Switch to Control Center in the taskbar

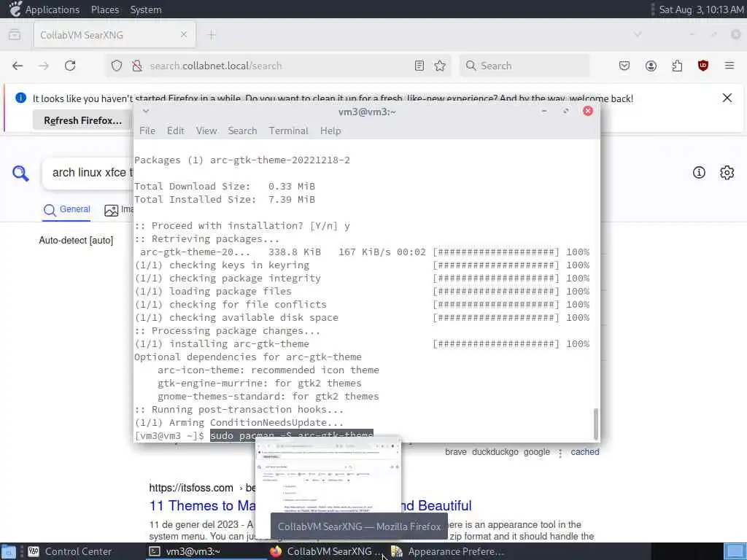coord(70,551)
